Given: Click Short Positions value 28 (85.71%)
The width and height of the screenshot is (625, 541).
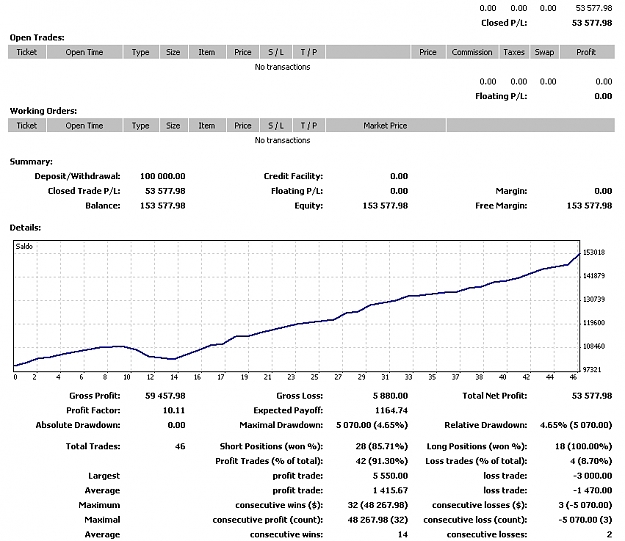Looking at the screenshot, I should point(382,446).
